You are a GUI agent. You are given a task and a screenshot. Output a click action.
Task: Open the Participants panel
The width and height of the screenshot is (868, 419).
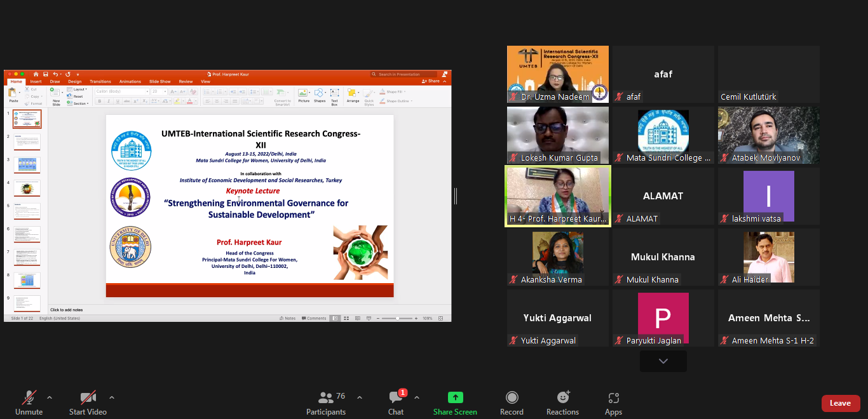pyautogui.click(x=326, y=402)
